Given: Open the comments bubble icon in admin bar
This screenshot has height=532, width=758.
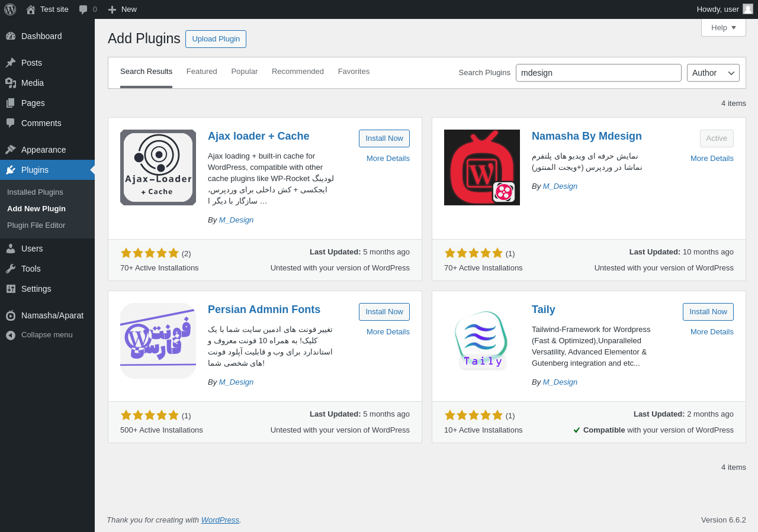Looking at the screenshot, I should tap(83, 9).
